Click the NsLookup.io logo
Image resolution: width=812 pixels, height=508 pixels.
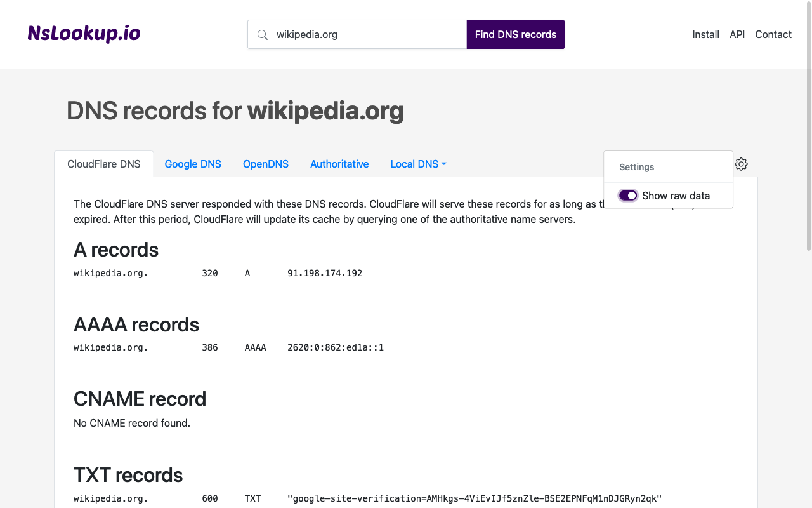(x=83, y=33)
